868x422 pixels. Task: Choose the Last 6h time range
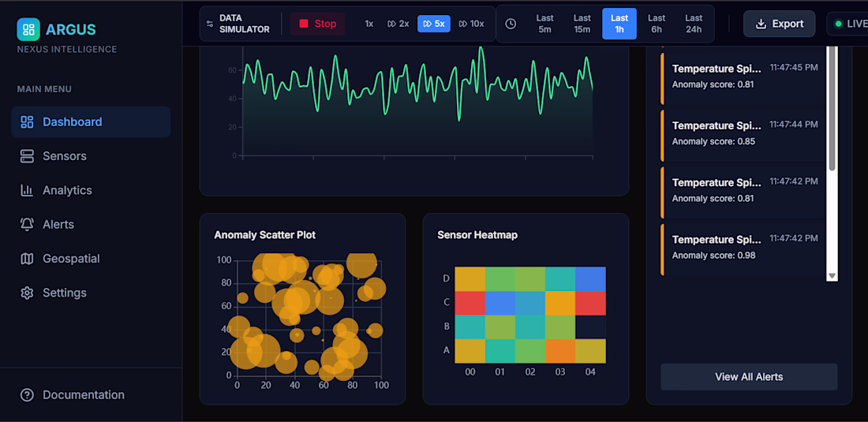pos(657,24)
